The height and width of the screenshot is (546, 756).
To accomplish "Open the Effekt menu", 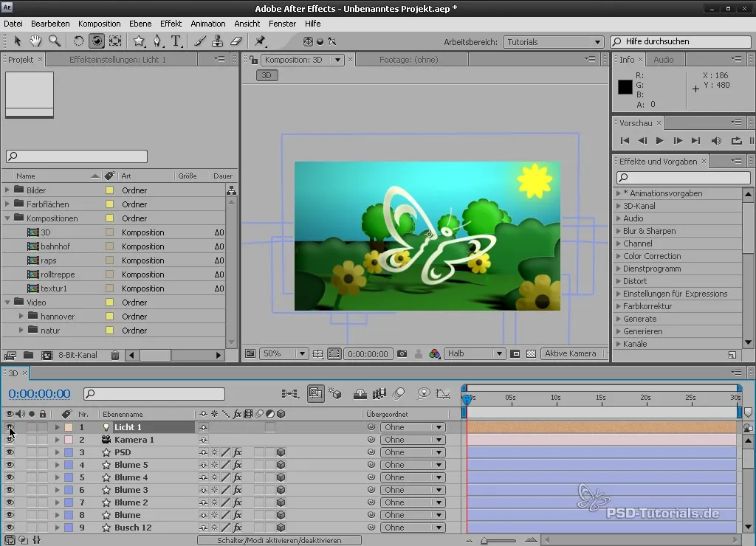I will click(171, 24).
